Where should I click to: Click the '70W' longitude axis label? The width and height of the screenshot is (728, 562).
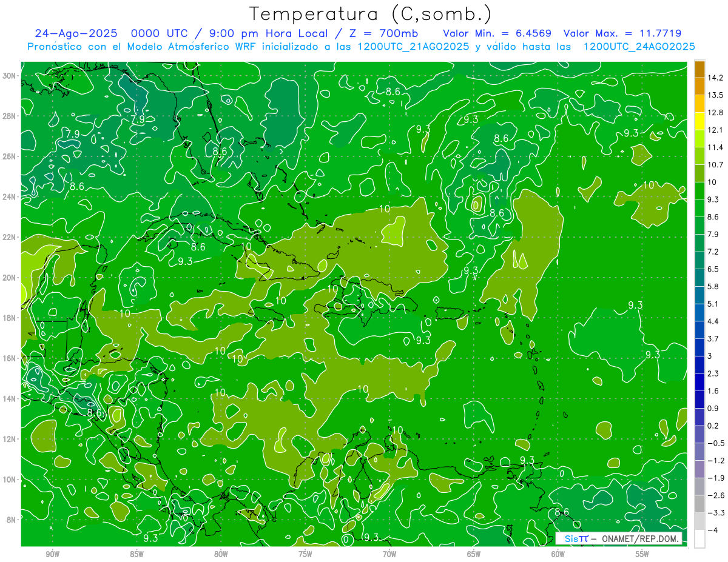coord(389,554)
